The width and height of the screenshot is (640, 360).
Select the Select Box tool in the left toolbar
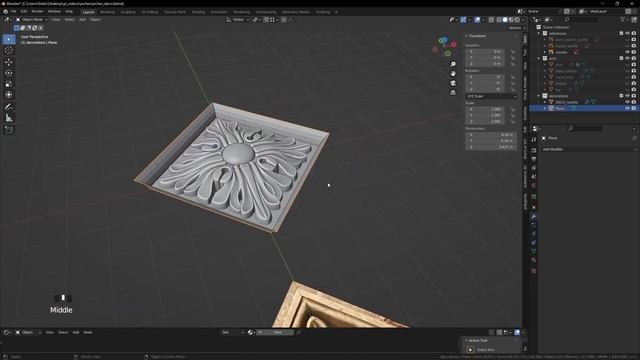9,40
